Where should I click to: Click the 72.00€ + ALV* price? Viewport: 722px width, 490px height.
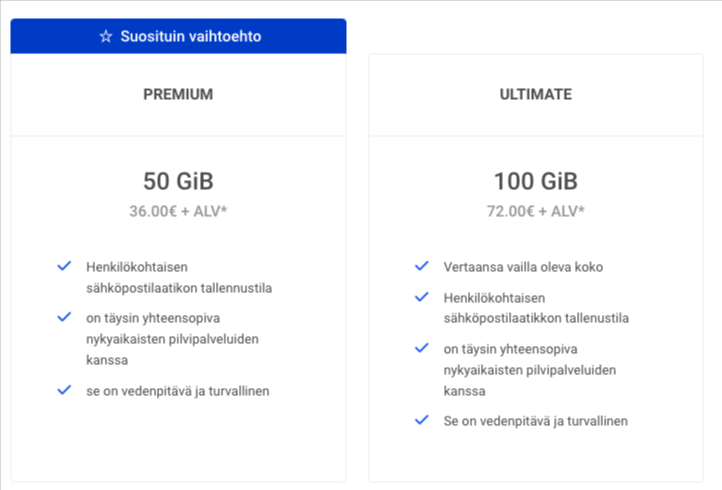pyautogui.click(x=536, y=211)
